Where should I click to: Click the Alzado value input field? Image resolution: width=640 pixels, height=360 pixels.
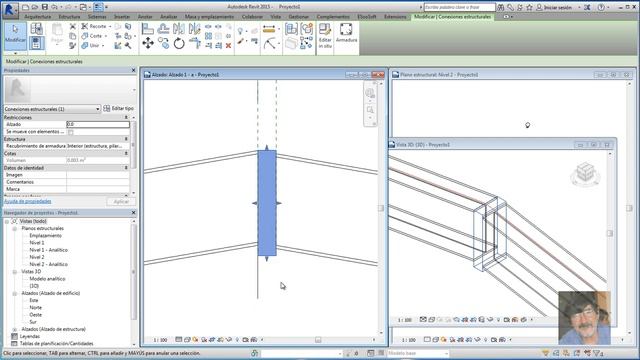point(98,124)
